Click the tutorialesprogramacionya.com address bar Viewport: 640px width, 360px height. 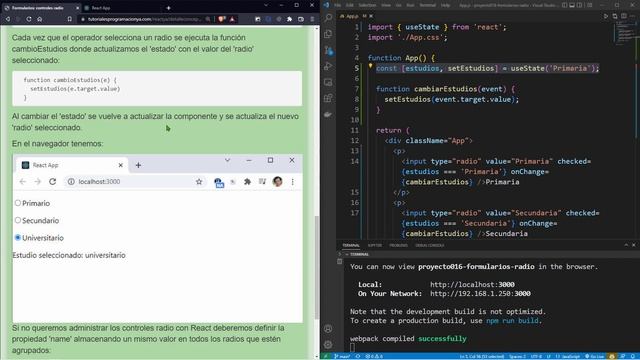[144, 19]
